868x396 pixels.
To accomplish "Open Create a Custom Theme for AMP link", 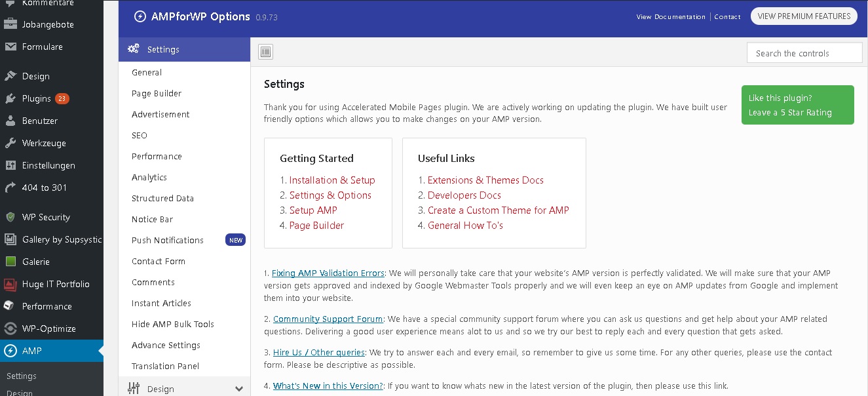I will [499, 210].
